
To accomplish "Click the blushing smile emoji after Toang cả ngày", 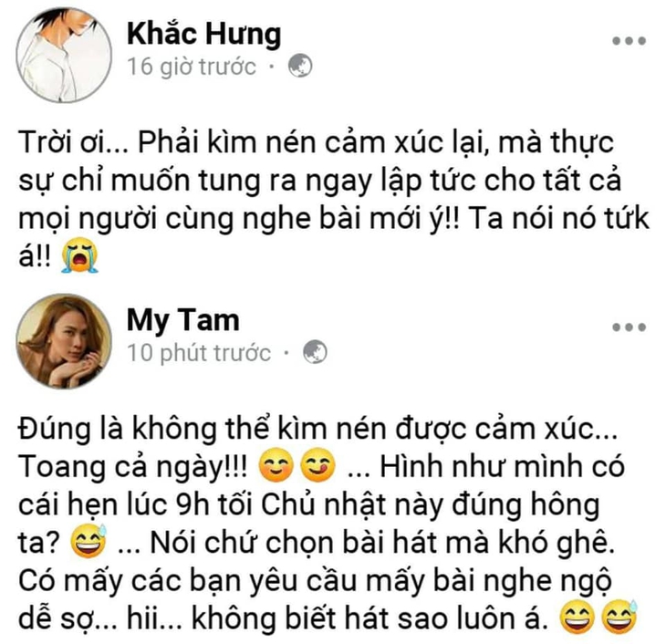I will (x=276, y=464).
